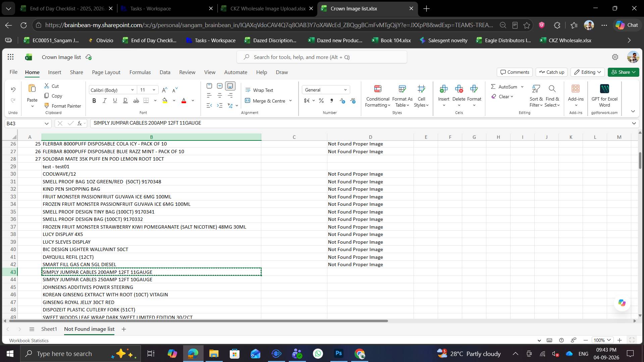Image resolution: width=644 pixels, height=362 pixels.
Task: Click the AutoSum icon
Action: [493, 86]
